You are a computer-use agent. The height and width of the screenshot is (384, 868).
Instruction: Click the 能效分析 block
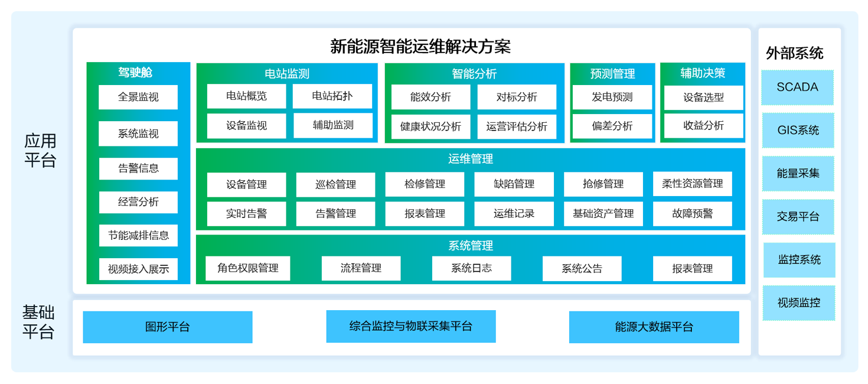pyautogui.click(x=430, y=97)
